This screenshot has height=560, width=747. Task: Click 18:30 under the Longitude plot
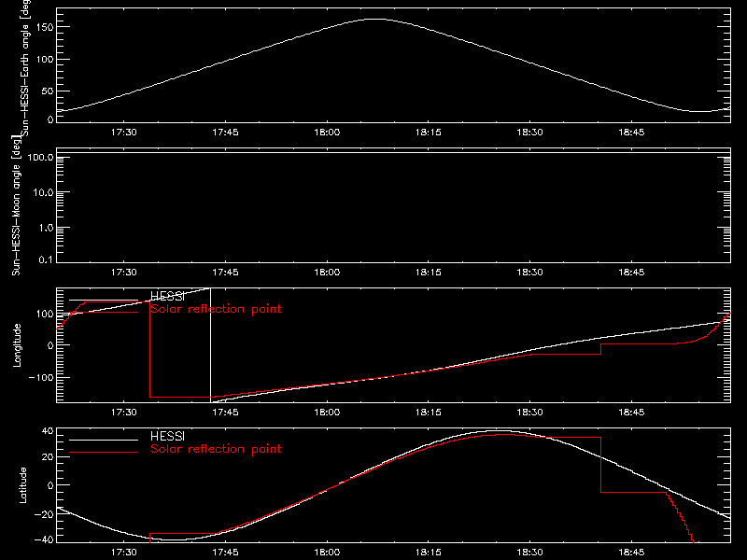pos(529,413)
